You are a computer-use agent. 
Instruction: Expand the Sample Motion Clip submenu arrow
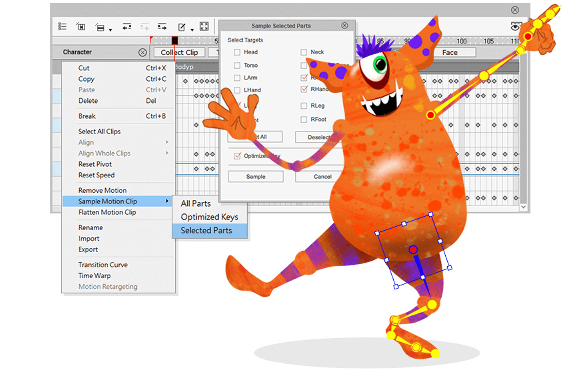167,201
